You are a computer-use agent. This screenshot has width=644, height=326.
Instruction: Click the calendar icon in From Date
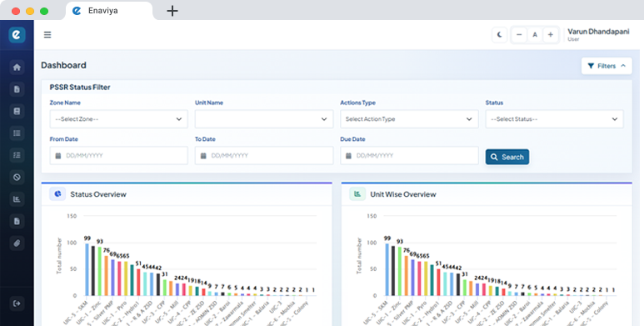pyautogui.click(x=58, y=156)
